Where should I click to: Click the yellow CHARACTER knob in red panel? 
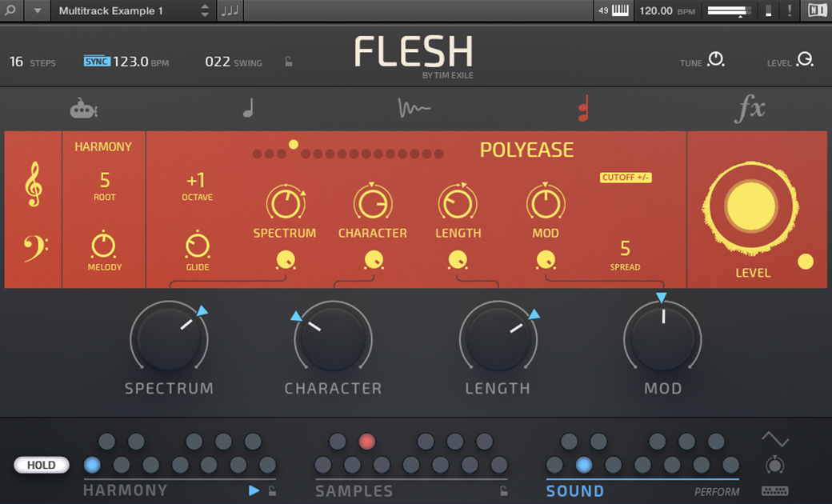[x=373, y=203]
